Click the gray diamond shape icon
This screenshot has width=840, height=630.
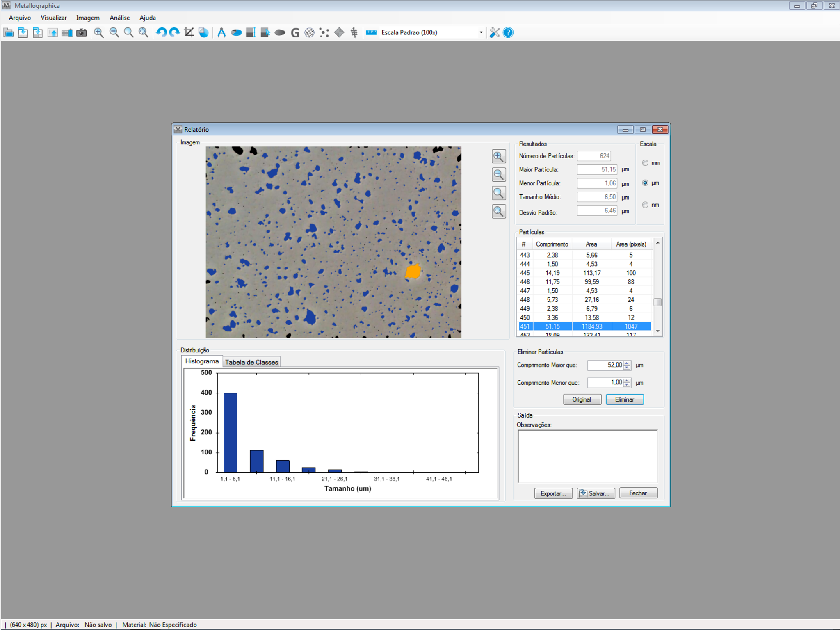[339, 32]
